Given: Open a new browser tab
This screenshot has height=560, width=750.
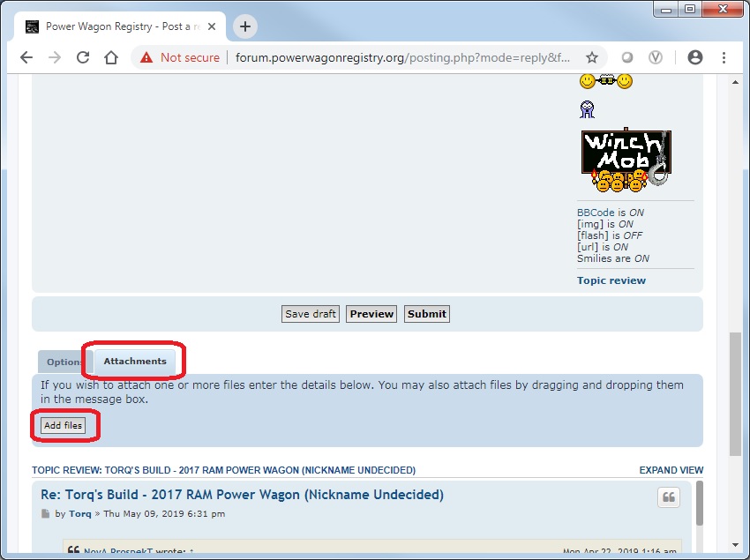Looking at the screenshot, I should 245,26.
